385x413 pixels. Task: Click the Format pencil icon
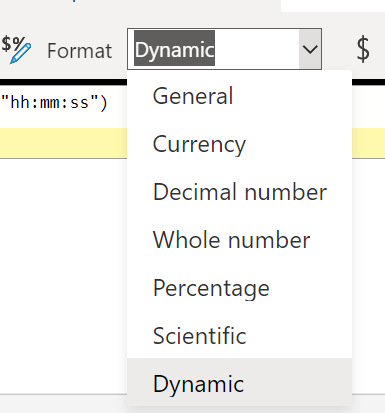pyautogui.click(x=16, y=50)
